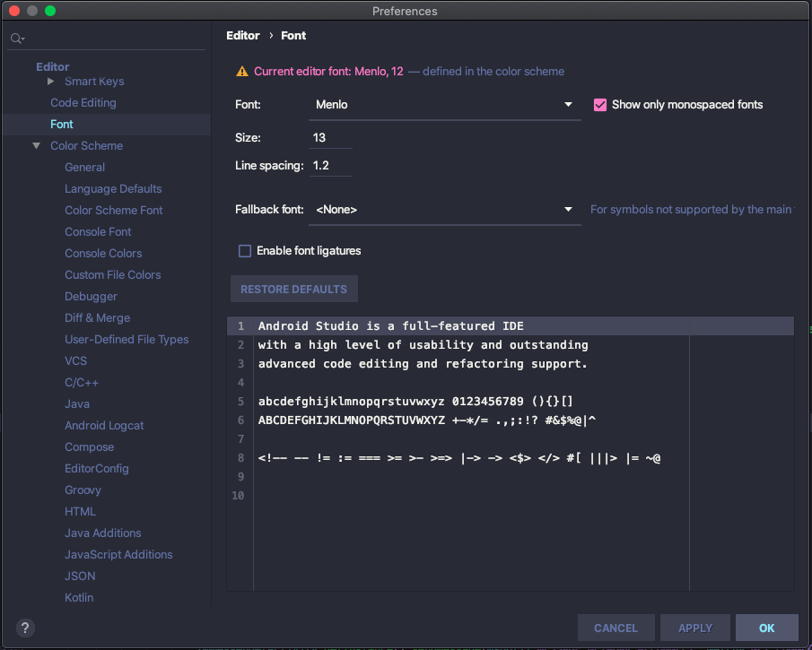Open JavaScript Additions color settings
This screenshot has height=650, width=812.
(x=118, y=555)
